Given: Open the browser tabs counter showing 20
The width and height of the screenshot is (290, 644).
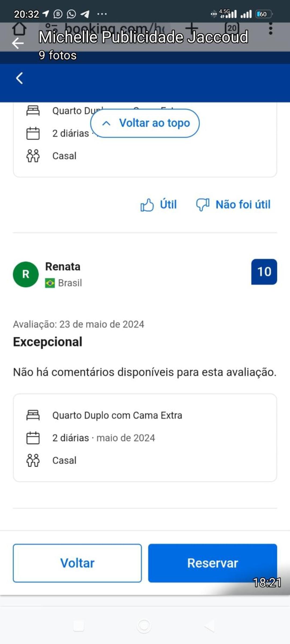Looking at the screenshot, I should coord(231,28).
